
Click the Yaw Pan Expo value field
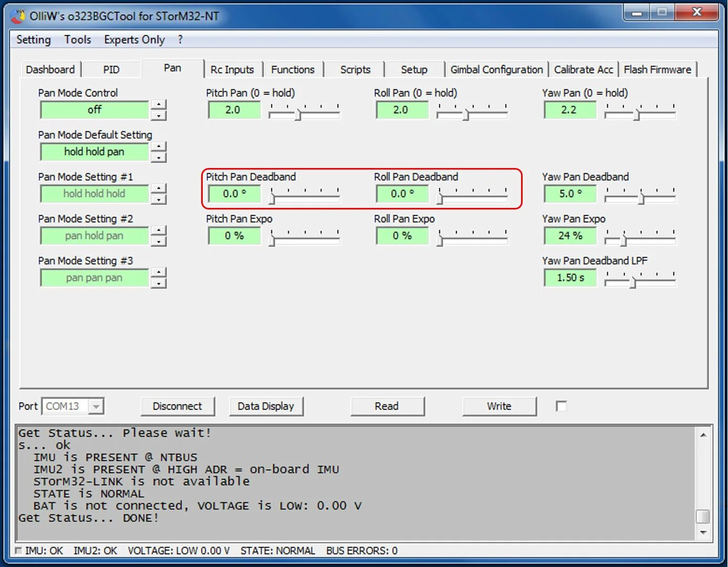coord(570,236)
